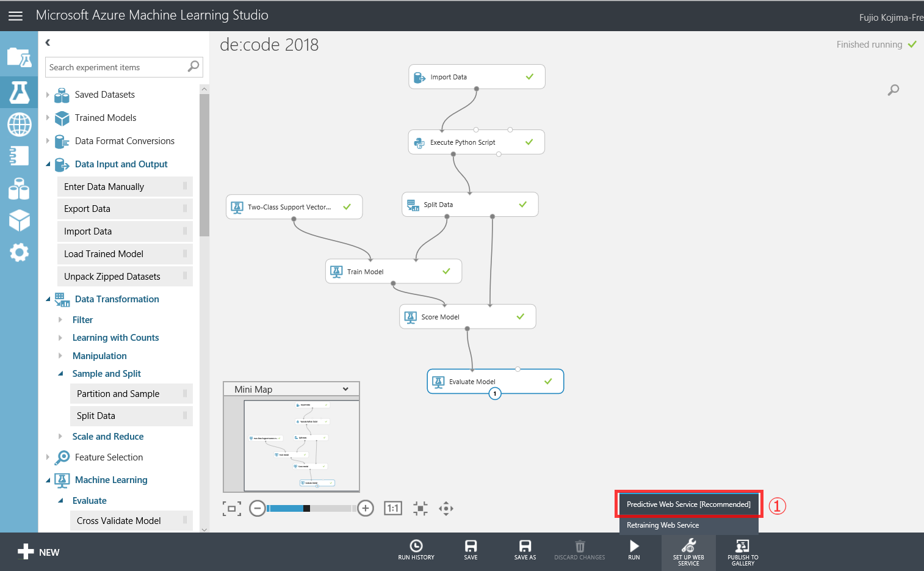Expand Learning with Counts subcategory
This screenshot has height=571, width=924.
60,338
